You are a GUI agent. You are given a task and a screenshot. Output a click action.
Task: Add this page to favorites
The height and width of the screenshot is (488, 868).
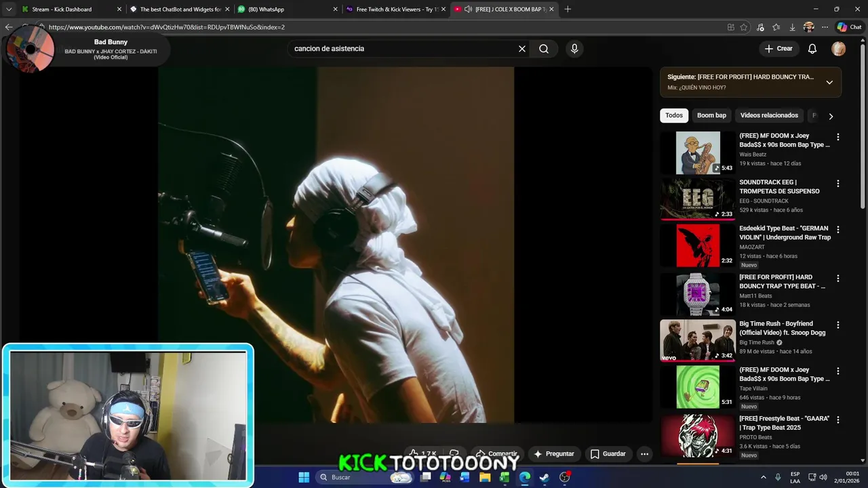coord(744,27)
